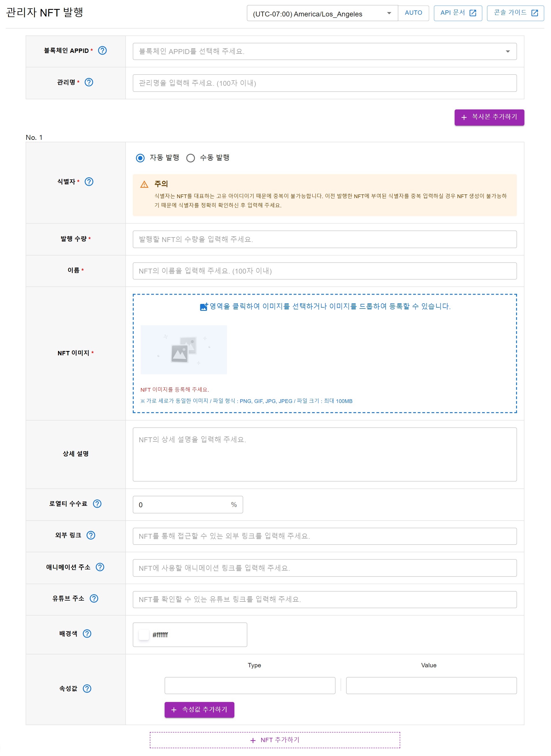Image resolution: width=551 pixels, height=756 pixels.
Task: Click the AUTO timezone button
Action: 413,13
